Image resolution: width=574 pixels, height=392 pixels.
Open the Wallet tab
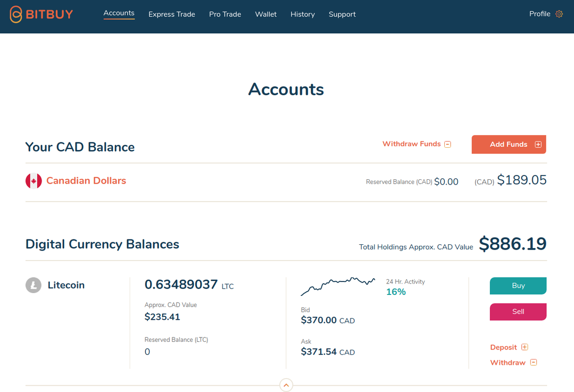(x=266, y=14)
